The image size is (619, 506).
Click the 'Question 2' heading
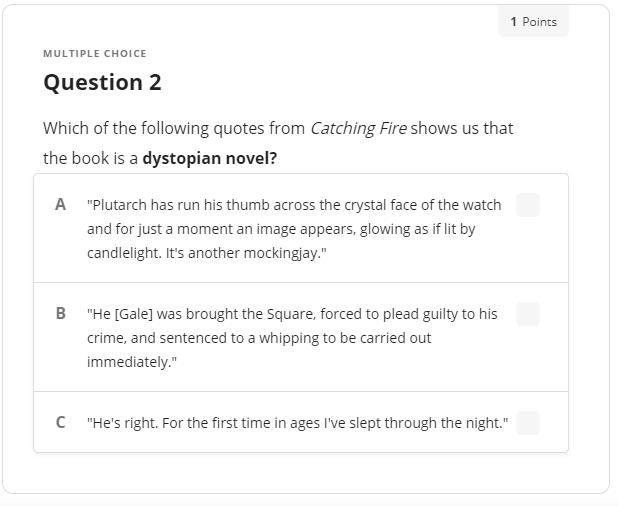pos(102,83)
